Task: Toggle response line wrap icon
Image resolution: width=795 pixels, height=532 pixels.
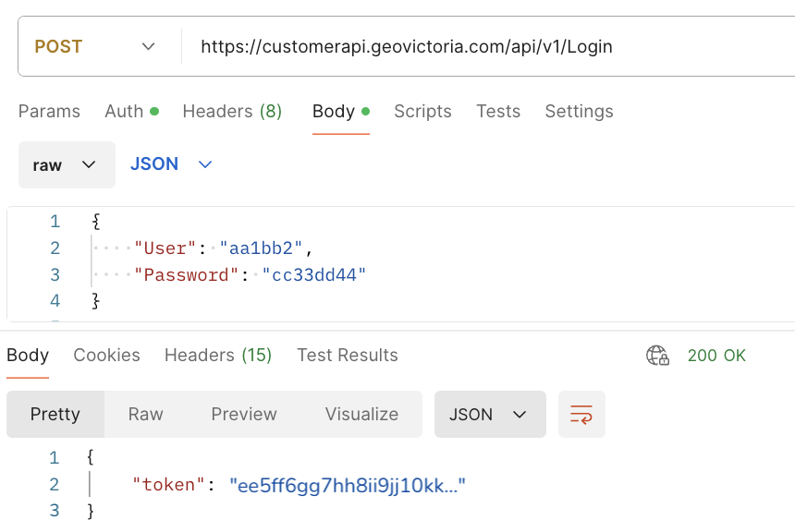Action: (581, 415)
